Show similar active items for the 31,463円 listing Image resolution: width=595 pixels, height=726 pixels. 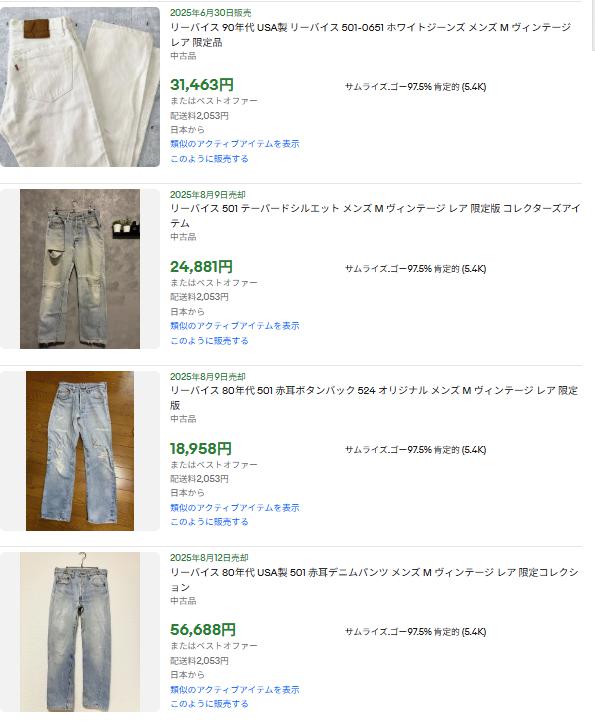point(235,144)
